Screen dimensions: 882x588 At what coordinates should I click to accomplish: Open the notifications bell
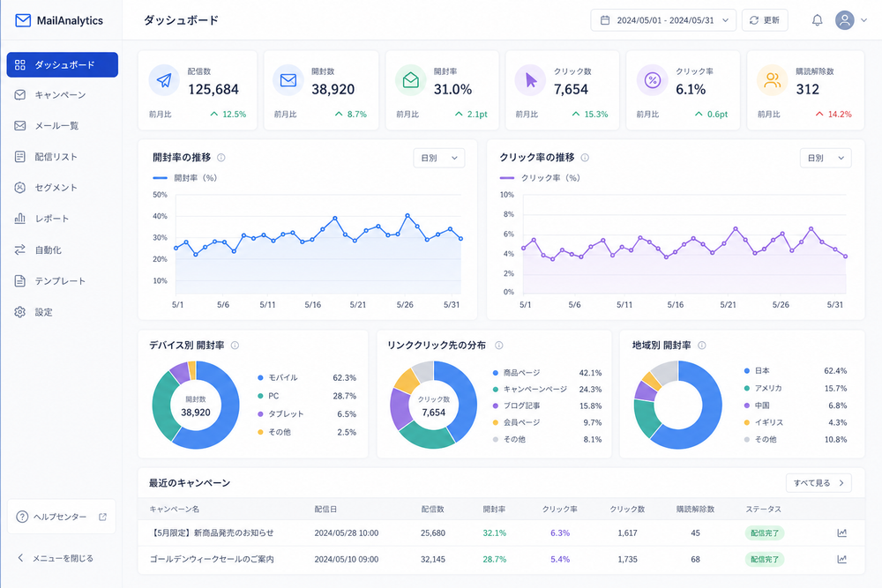click(x=817, y=20)
